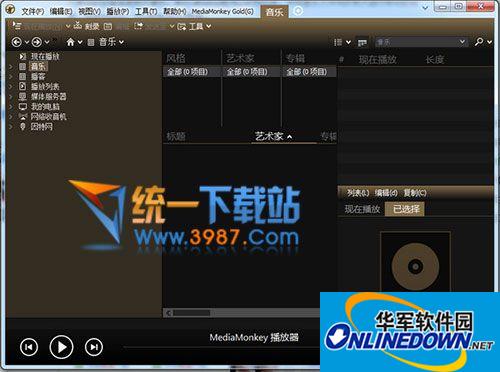This screenshot has height=372, width=500.
Task: Open the forward history dropdown arrow
Action: pos(47,42)
